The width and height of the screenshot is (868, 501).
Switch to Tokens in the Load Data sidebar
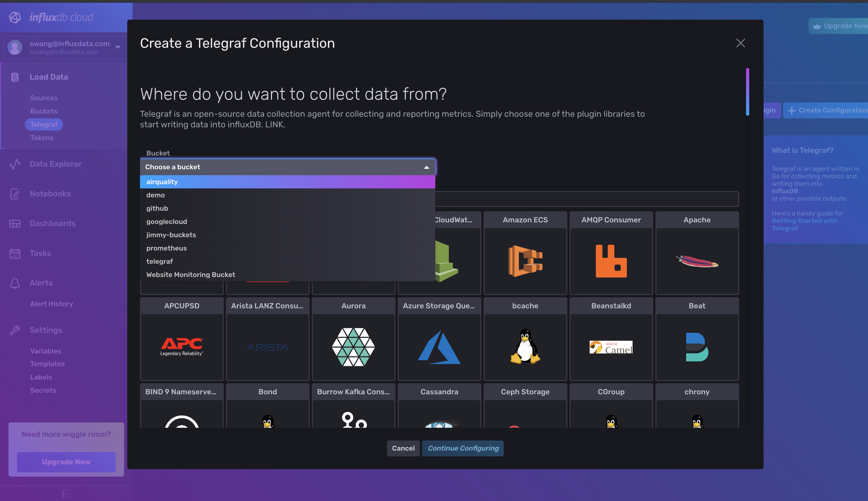point(42,138)
